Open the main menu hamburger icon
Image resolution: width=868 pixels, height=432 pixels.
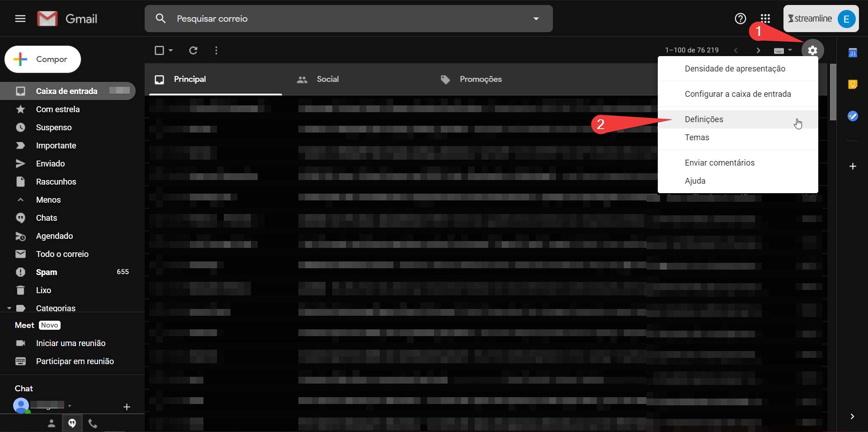tap(20, 19)
